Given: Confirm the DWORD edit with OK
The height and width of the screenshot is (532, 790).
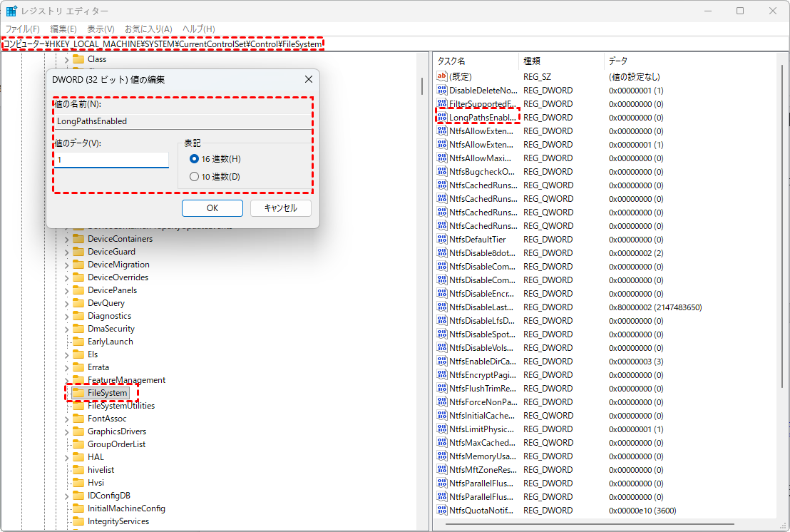Looking at the screenshot, I should tap(212, 208).
